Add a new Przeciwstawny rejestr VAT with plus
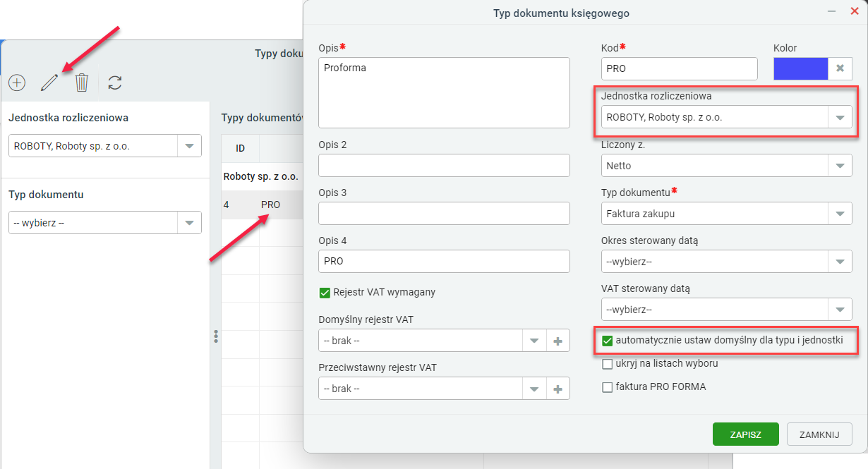The width and height of the screenshot is (868, 469). click(557, 389)
